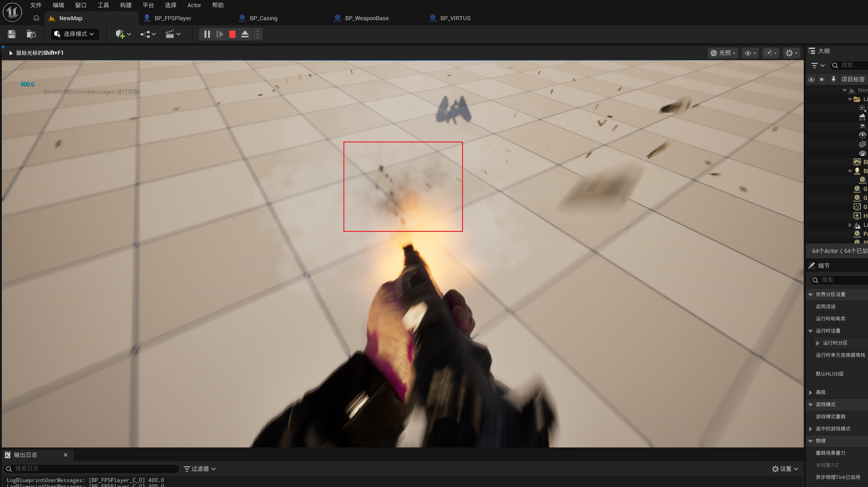This screenshot has height=487, width=868.
Task: Toggle the outliner visibility eye column
Action: pos(811,80)
